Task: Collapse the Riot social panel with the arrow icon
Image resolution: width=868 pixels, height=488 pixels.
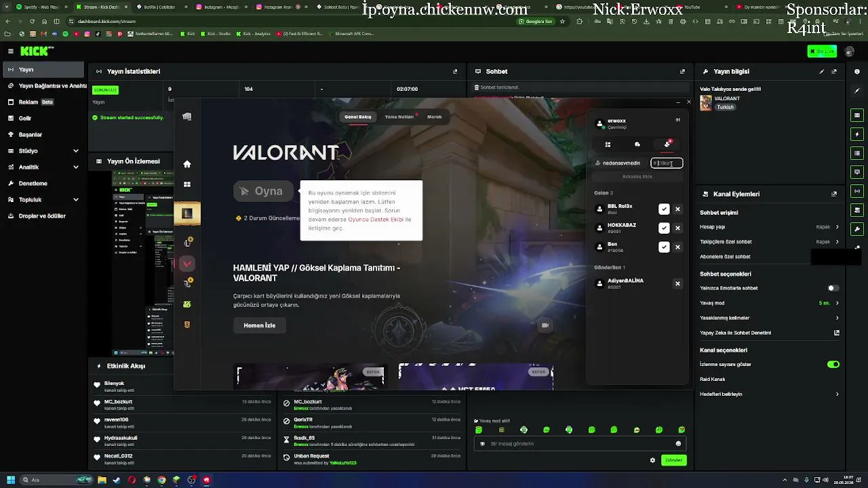Action: coord(677,120)
